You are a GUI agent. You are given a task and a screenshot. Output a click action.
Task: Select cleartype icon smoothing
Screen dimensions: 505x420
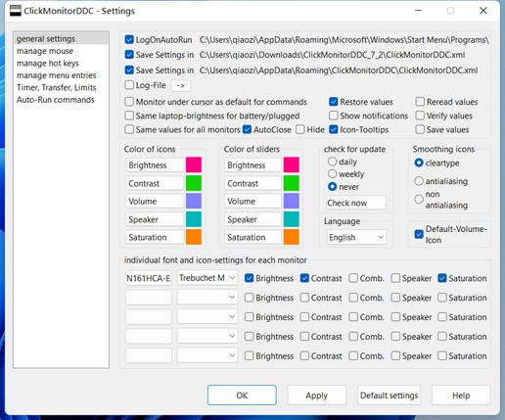[419, 163]
